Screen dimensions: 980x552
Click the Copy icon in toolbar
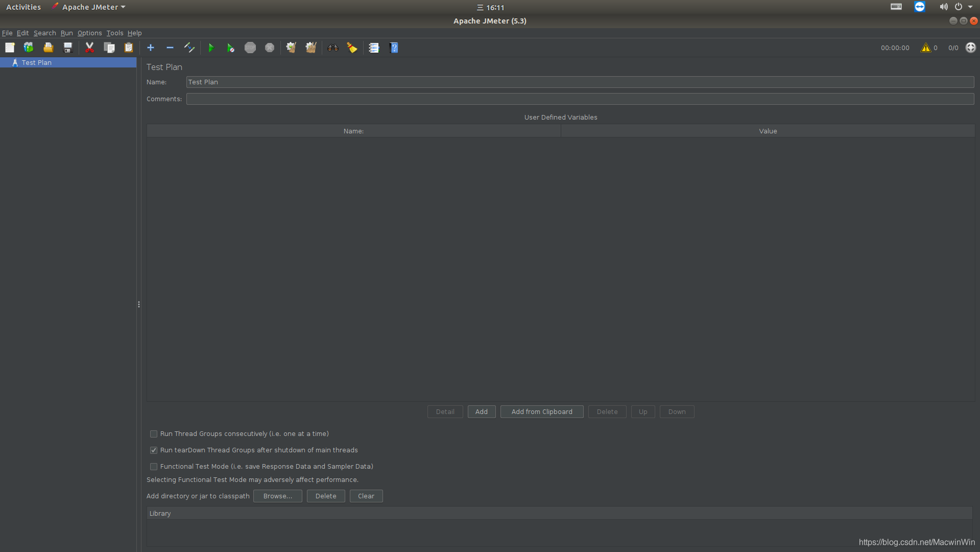pyautogui.click(x=109, y=48)
